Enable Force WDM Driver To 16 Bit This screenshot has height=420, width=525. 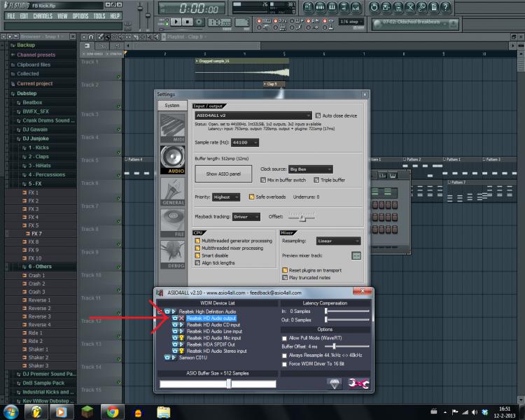[285, 364]
